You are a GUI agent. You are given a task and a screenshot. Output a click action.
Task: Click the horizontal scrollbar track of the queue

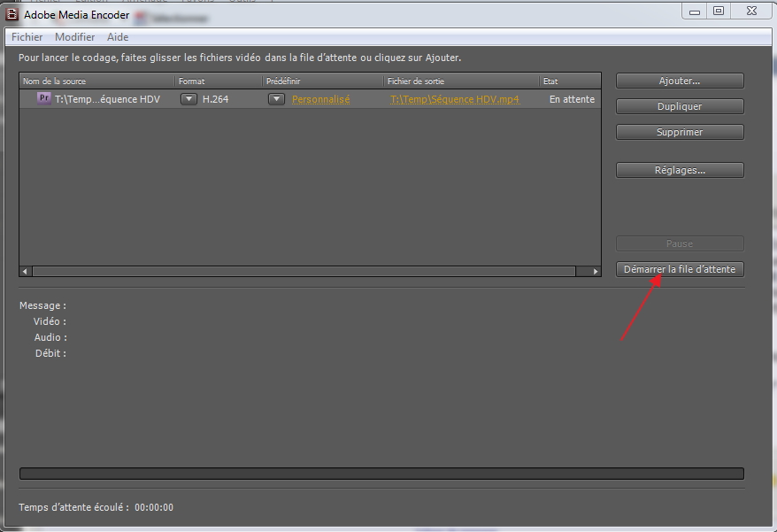coord(304,271)
